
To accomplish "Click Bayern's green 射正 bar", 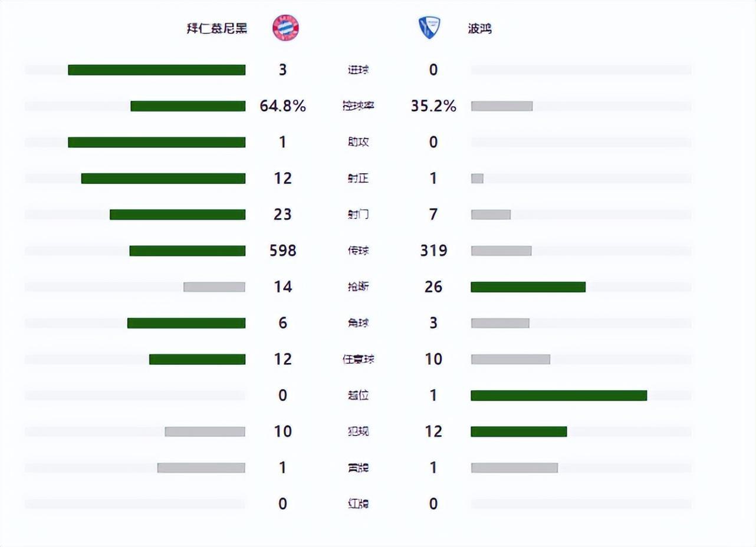I will (163, 179).
